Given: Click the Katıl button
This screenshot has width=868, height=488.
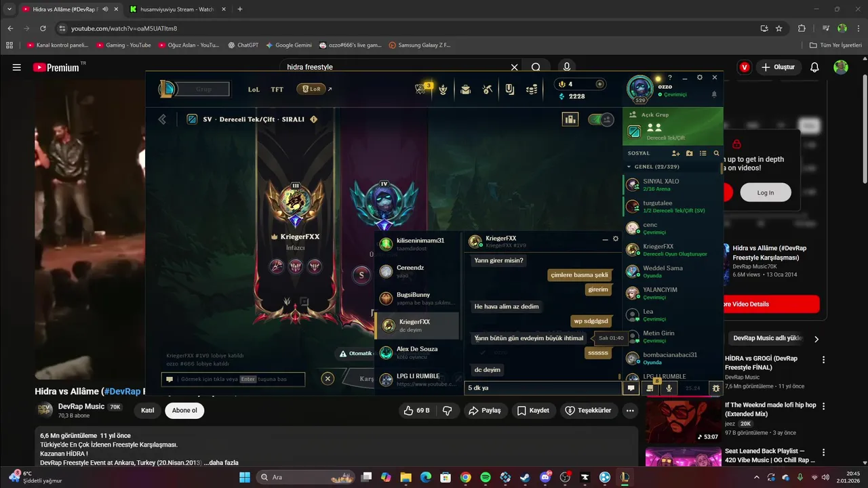Looking at the screenshot, I should tap(148, 411).
